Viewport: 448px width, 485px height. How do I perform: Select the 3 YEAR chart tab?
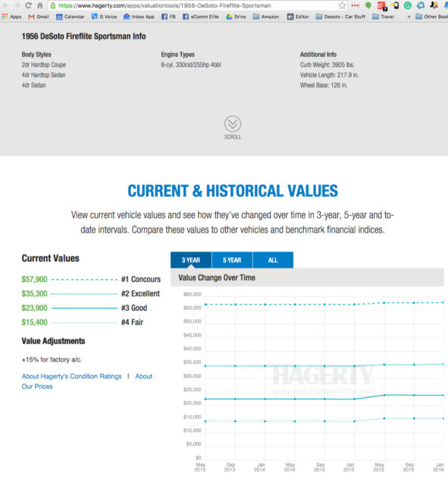(x=191, y=260)
